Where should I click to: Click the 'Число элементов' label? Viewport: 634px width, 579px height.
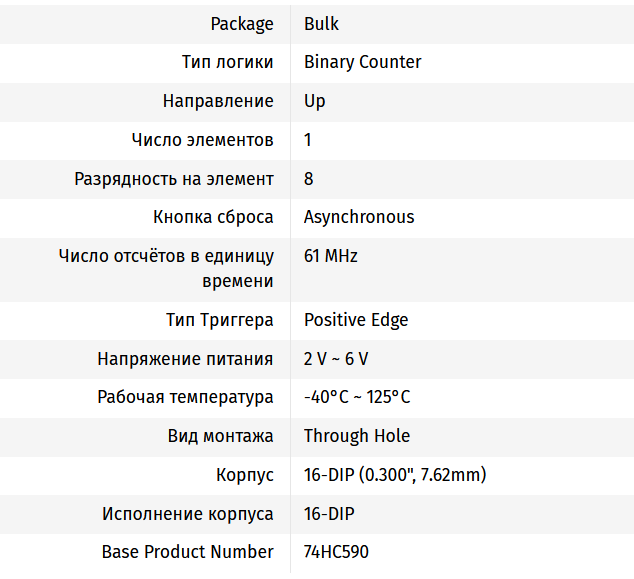coord(202,140)
